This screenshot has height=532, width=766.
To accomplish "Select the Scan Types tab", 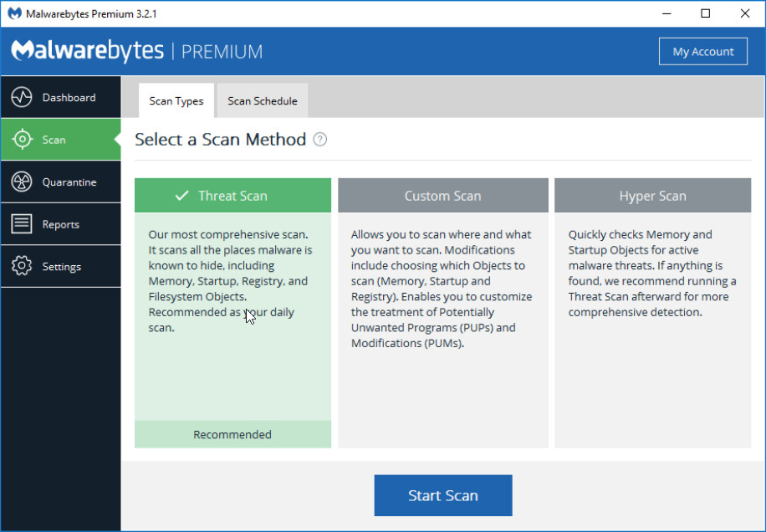I will tap(176, 100).
